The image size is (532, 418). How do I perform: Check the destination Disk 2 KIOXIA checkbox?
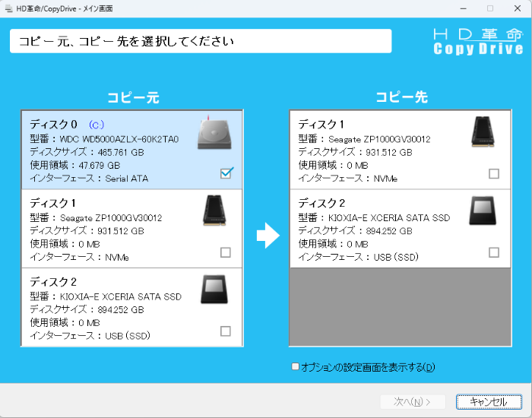[x=494, y=252]
